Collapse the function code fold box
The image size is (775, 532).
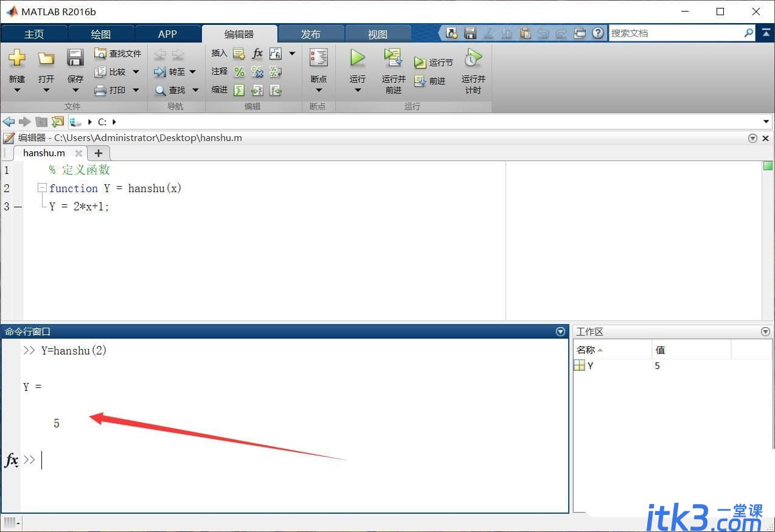(x=41, y=188)
